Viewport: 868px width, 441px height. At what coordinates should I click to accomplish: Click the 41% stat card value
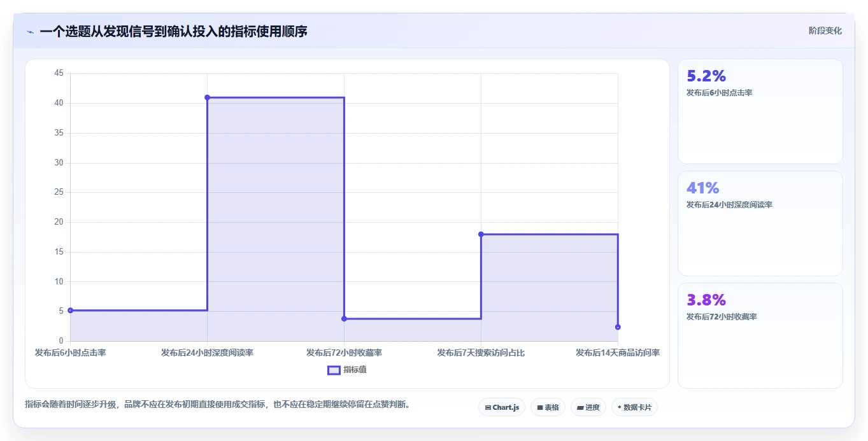coord(702,188)
